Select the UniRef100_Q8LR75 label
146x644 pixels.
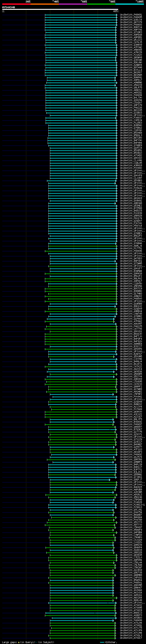tap(131, 87)
